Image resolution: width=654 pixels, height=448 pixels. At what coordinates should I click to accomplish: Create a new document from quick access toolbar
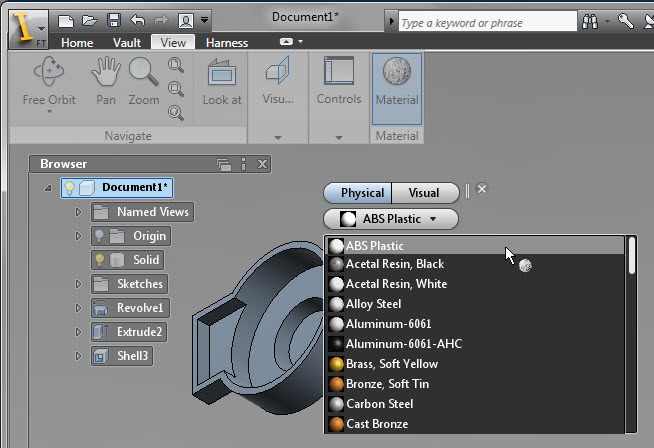[66, 20]
